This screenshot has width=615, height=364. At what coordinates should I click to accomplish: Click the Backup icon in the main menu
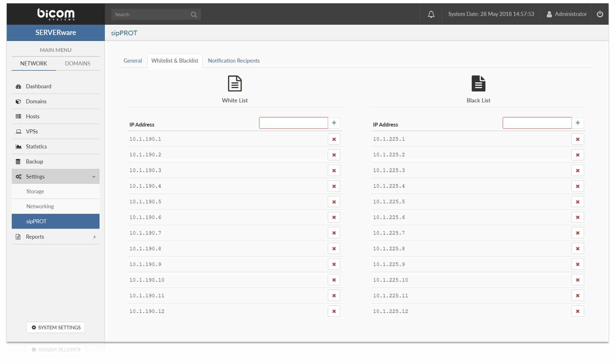(x=19, y=161)
